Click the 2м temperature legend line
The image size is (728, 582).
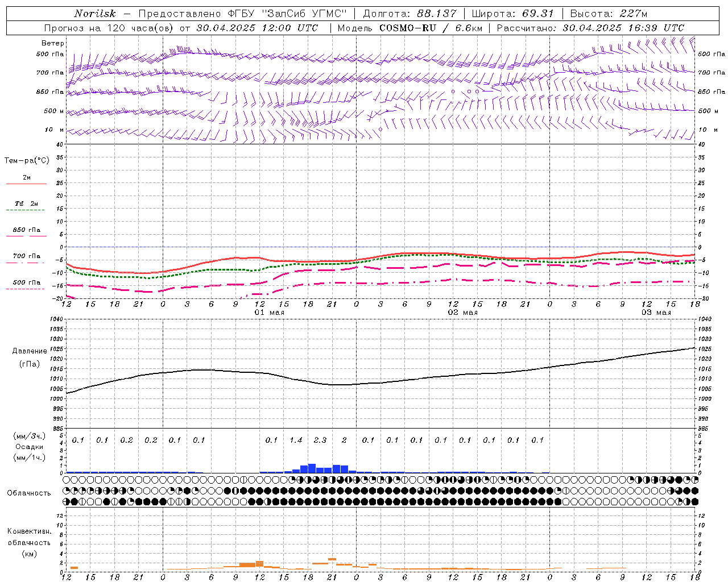[26, 184]
